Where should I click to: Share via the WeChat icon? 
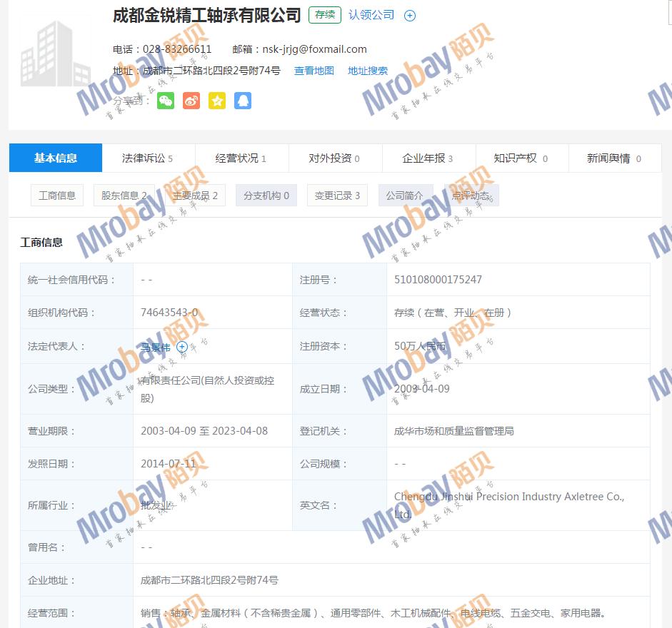pyautogui.click(x=166, y=101)
